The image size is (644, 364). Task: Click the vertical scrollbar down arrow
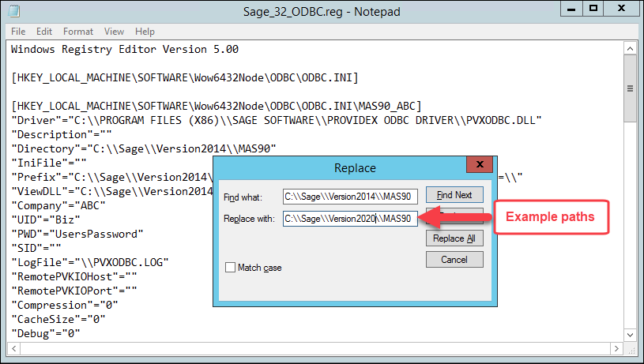coord(630,335)
